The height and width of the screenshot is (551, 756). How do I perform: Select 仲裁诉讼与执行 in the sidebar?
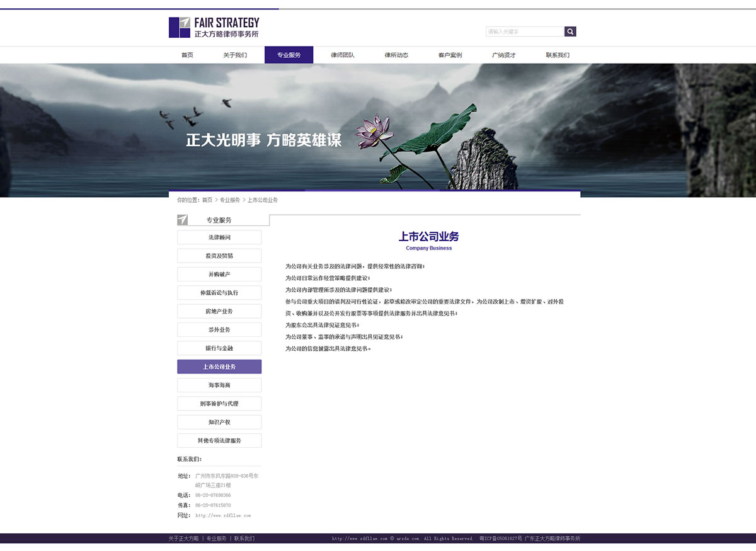point(219,293)
